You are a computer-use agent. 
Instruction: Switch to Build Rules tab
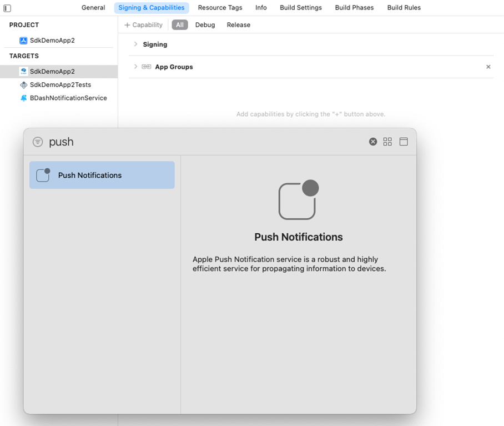point(404,8)
